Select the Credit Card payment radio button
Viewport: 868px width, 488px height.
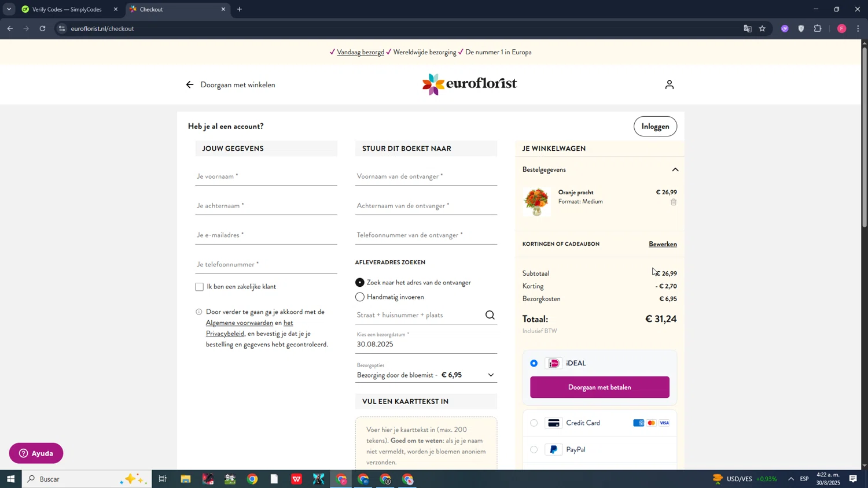(534, 423)
